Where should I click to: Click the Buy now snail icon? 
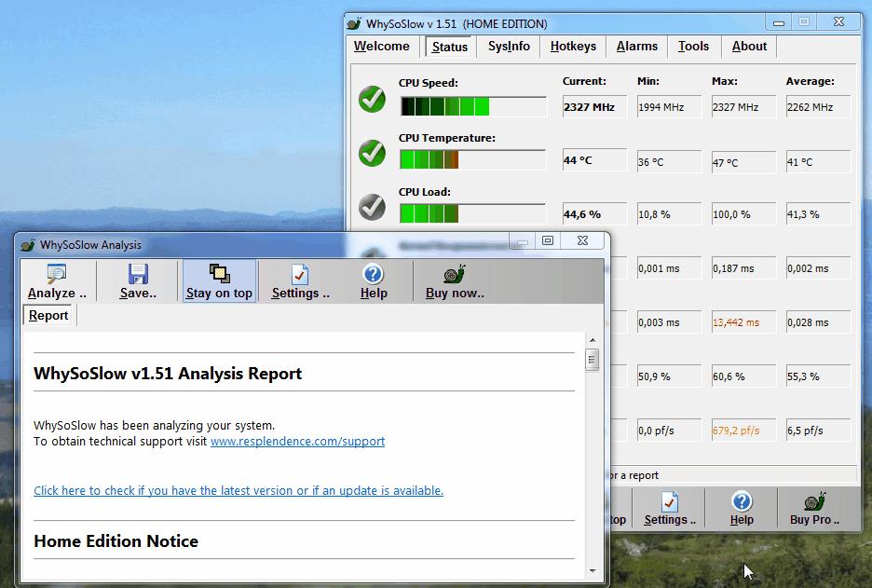click(x=455, y=274)
